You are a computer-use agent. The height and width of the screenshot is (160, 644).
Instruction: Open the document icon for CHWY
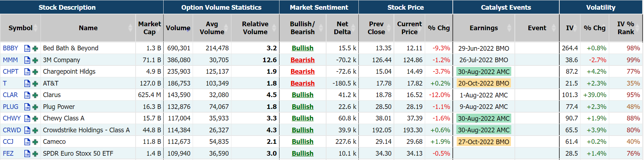click(x=27, y=118)
